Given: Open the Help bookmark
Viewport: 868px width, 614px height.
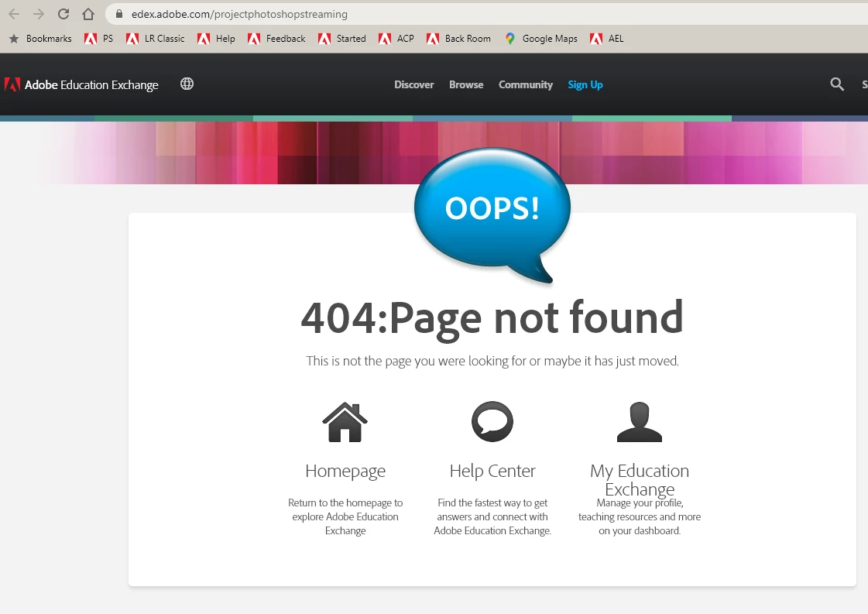Looking at the screenshot, I should pyautogui.click(x=217, y=38).
